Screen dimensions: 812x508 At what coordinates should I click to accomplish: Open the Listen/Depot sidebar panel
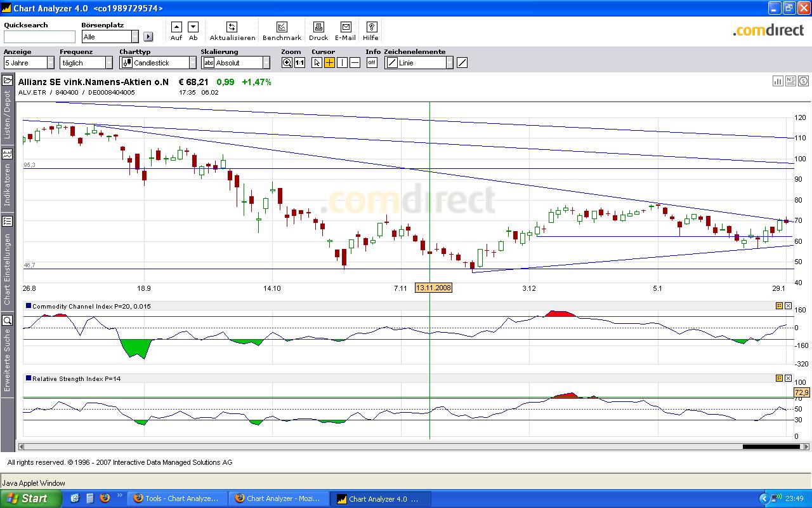click(x=8, y=109)
